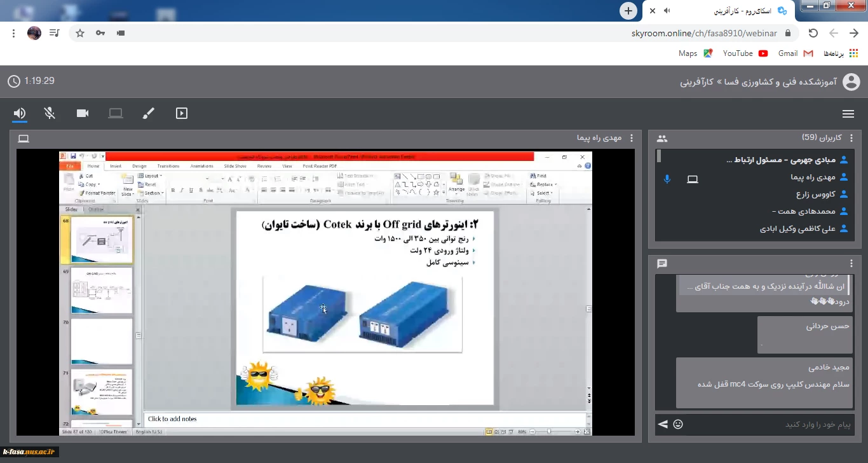Click the chat bubble panel icon
The height and width of the screenshot is (463, 868).
click(662, 263)
